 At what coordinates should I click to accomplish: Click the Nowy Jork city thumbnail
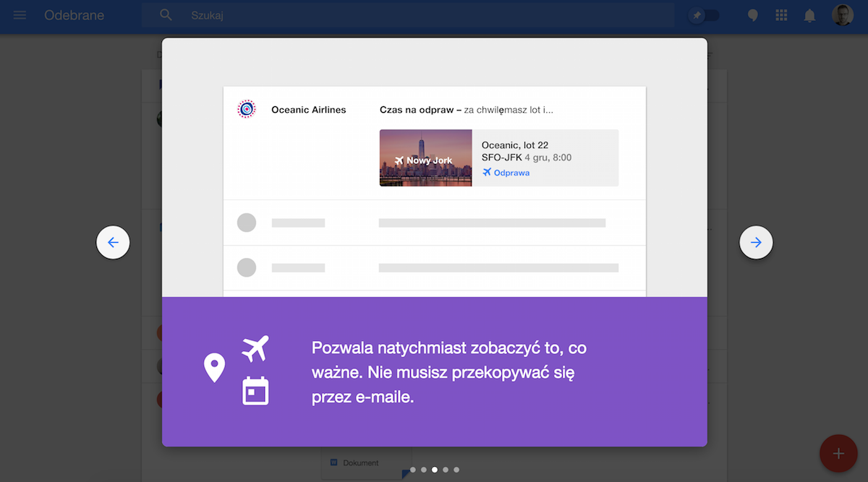(x=425, y=158)
